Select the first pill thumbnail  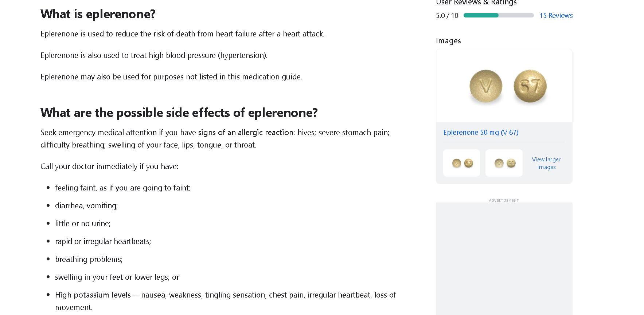tap(461, 163)
